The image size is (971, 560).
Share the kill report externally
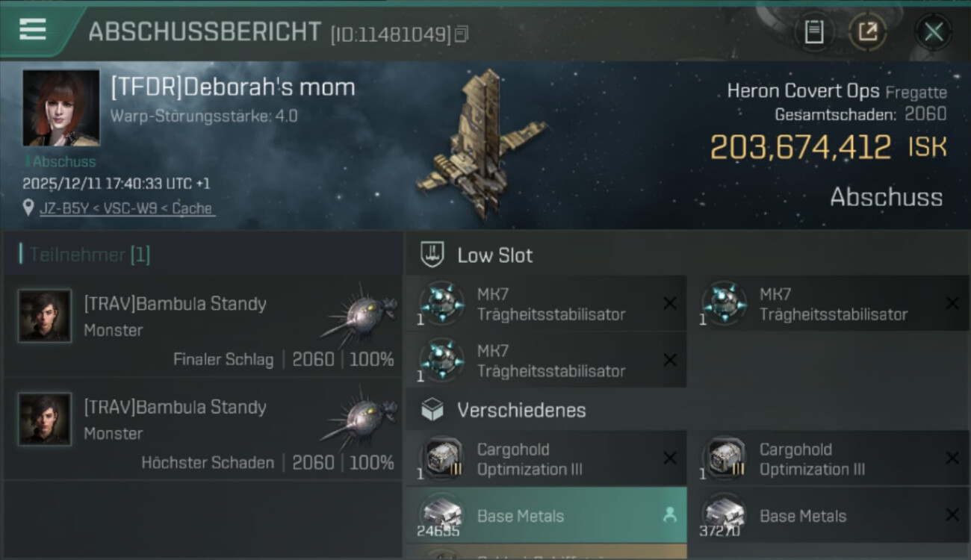868,32
